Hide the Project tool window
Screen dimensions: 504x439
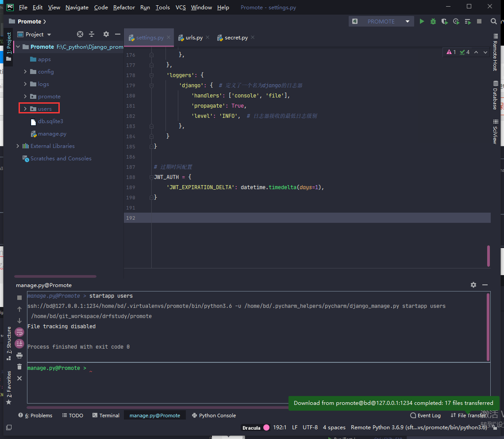tap(118, 34)
